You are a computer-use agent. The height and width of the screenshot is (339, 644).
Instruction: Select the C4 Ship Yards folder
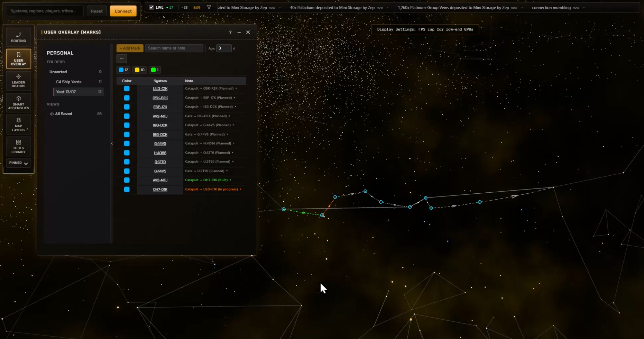point(79,82)
